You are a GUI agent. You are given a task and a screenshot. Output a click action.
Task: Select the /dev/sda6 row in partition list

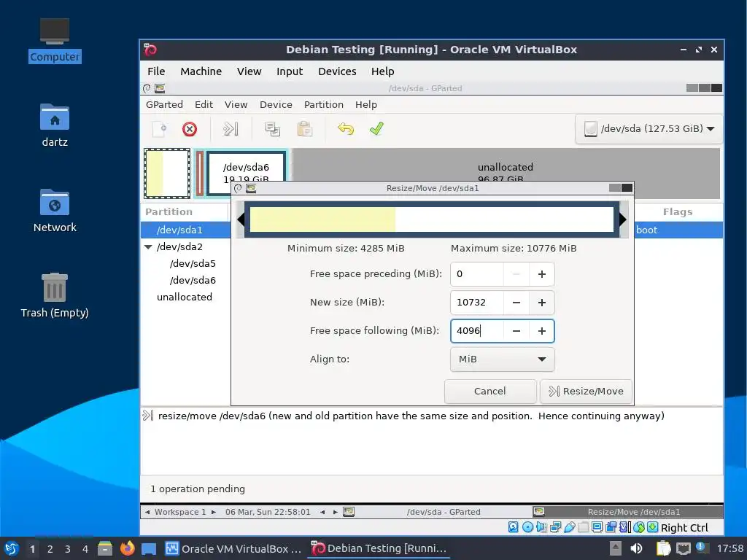(x=186, y=280)
